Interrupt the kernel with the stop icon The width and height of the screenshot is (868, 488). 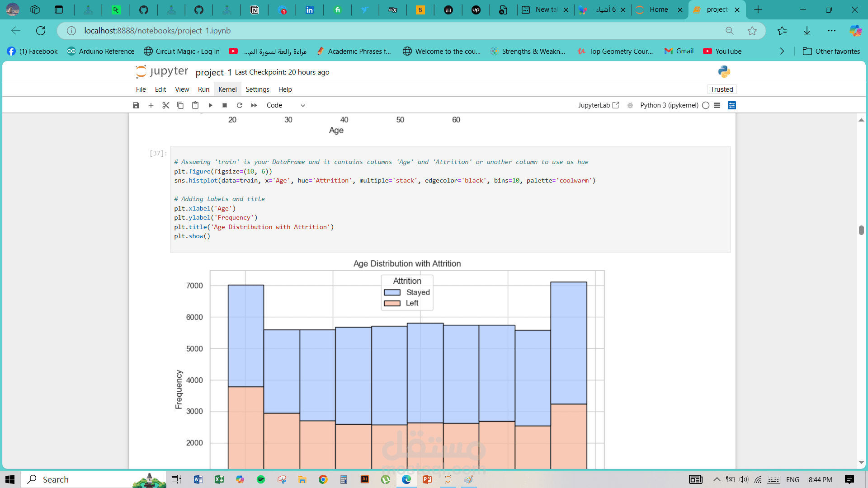click(x=225, y=105)
